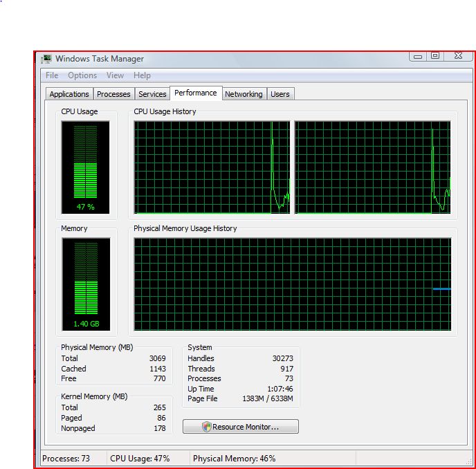Click status bar CPU Usage: 47%
Screen dimensions: 476x469
(x=140, y=459)
